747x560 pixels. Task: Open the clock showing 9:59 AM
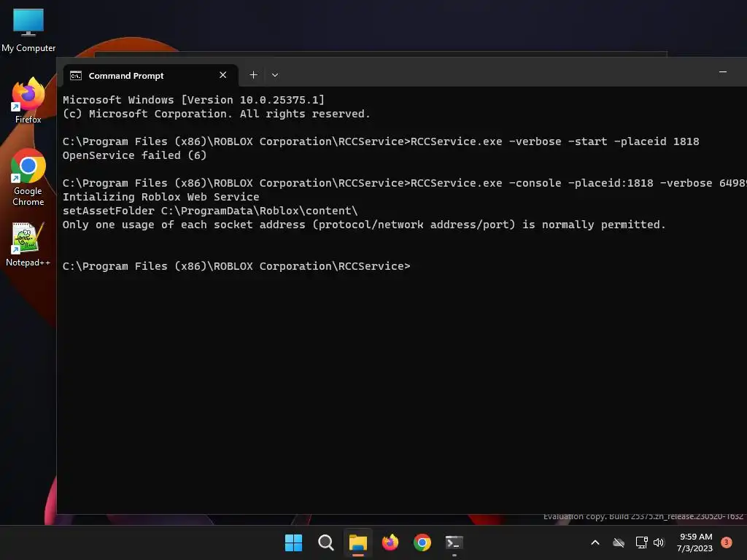[x=695, y=542]
